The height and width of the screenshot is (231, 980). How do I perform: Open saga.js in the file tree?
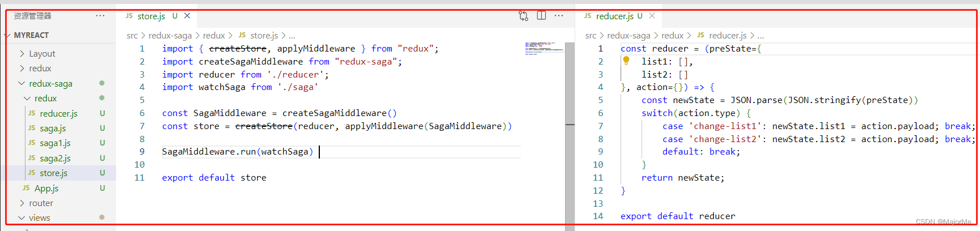tap(53, 129)
